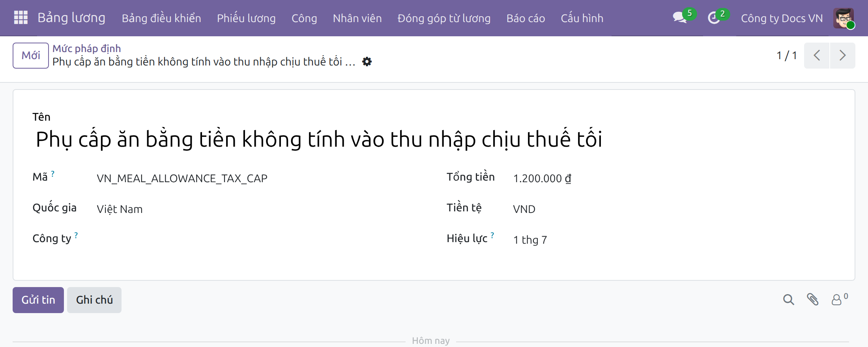Screen dimensions: 868x347
Task: Click the Hôm nay date separator text
Action: click(x=431, y=341)
